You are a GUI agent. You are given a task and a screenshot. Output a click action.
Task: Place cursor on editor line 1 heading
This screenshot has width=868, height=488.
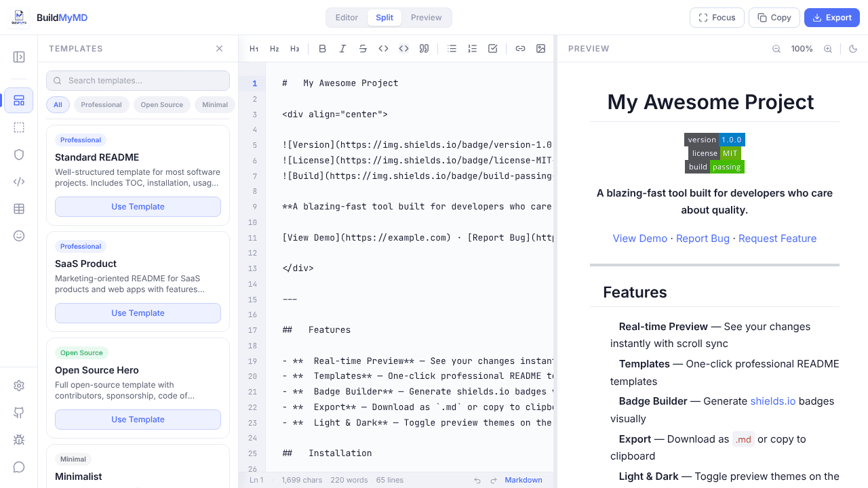pos(340,83)
